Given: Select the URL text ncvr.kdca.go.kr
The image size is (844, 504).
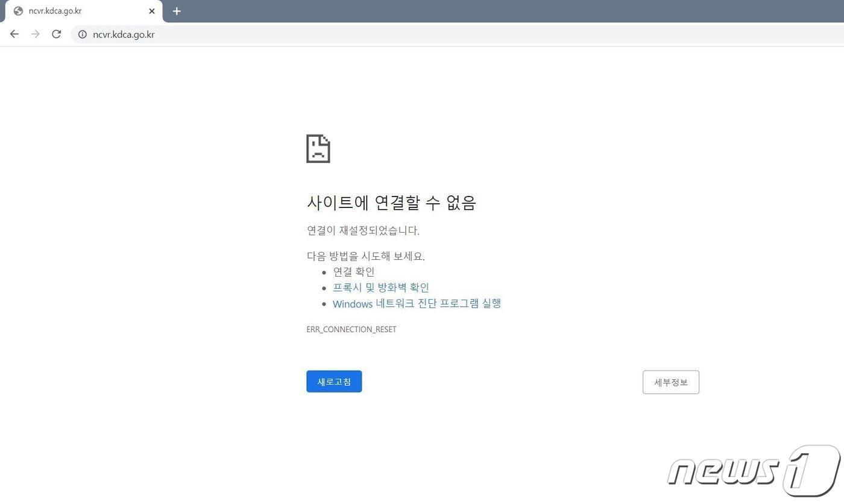Looking at the screenshot, I should tap(123, 34).
